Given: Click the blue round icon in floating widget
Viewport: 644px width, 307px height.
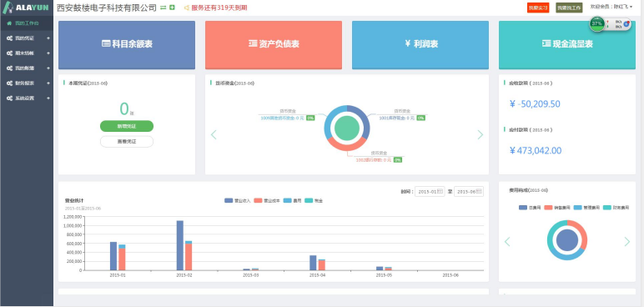Looking at the screenshot, I should point(626,24).
